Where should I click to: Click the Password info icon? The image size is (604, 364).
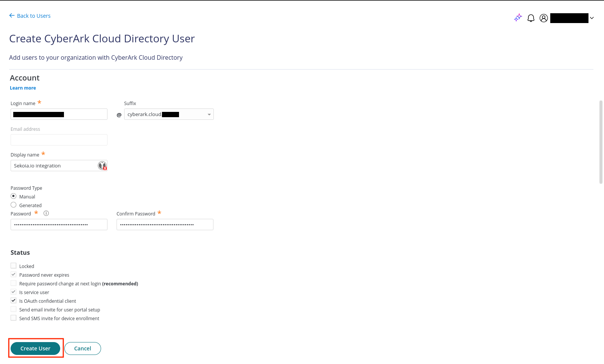click(46, 213)
